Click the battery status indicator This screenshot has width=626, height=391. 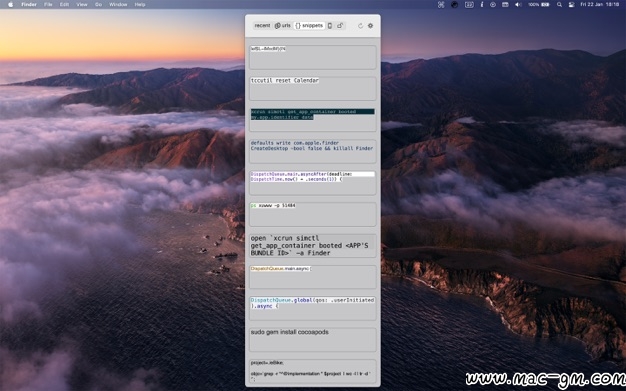pos(539,4)
